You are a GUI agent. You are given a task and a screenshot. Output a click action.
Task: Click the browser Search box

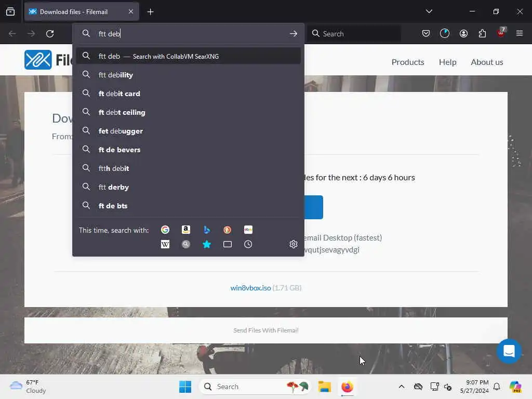(354, 34)
